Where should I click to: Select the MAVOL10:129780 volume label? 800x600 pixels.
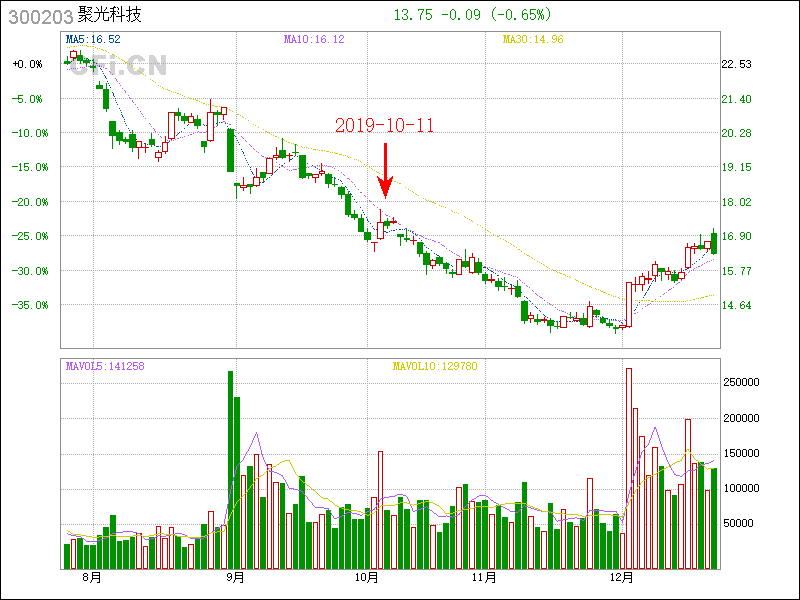[434, 366]
